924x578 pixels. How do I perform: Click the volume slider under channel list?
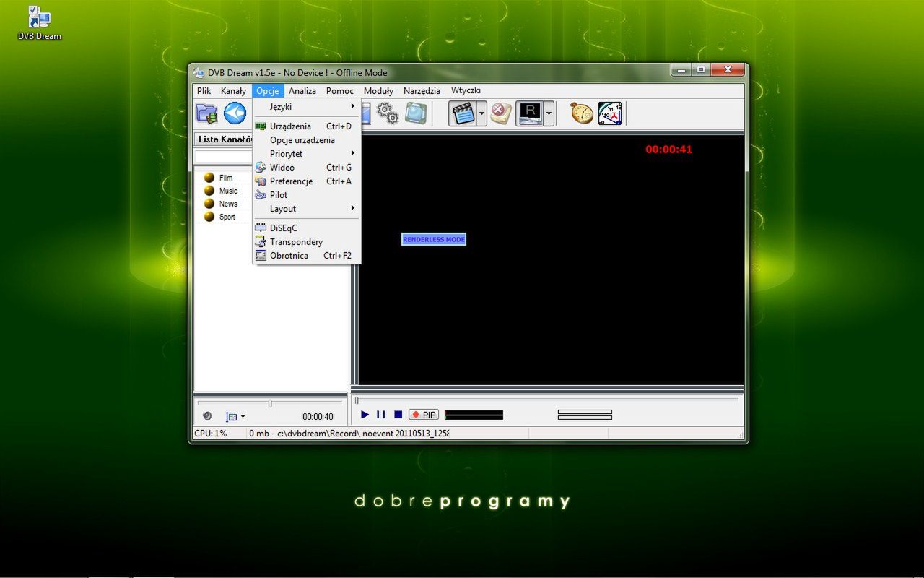270,402
